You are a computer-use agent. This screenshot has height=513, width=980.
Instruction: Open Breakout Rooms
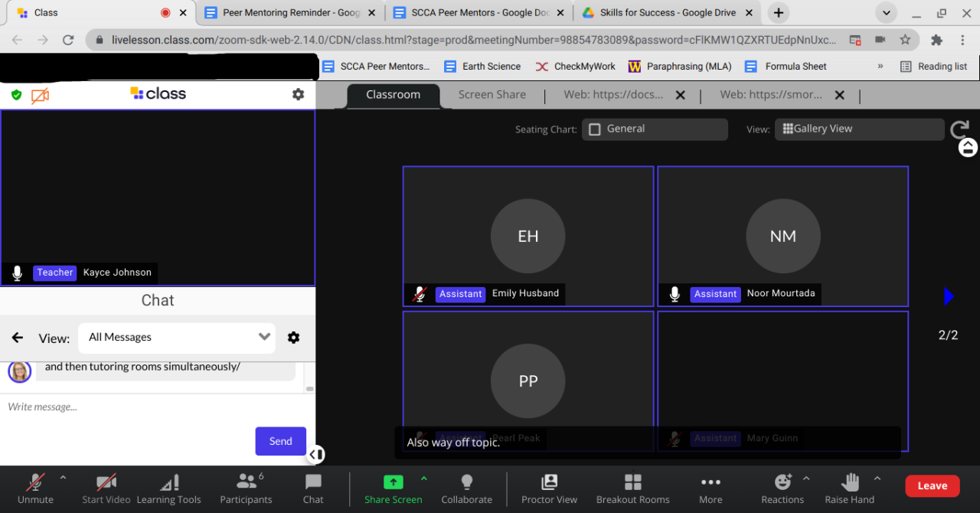[632, 488]
